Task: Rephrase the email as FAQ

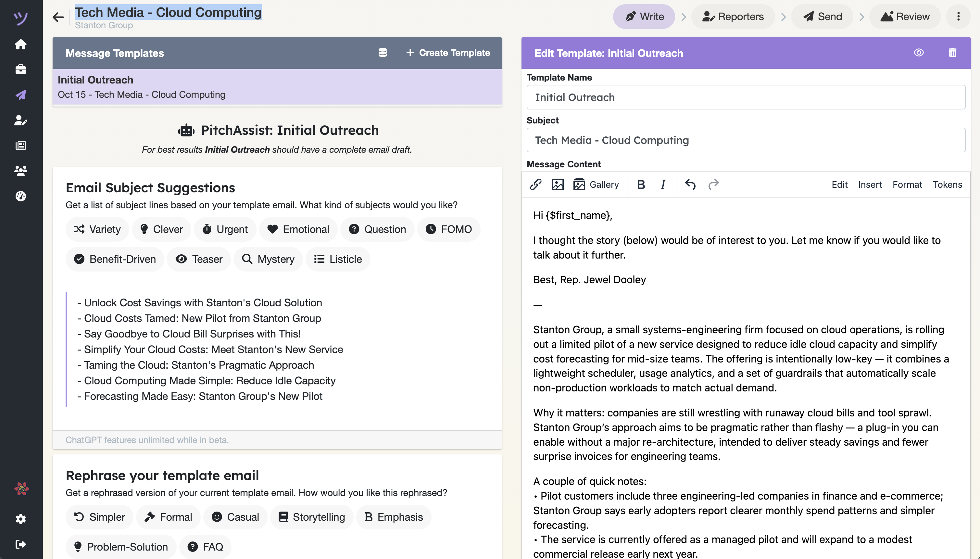Action: tap(205, 547)
